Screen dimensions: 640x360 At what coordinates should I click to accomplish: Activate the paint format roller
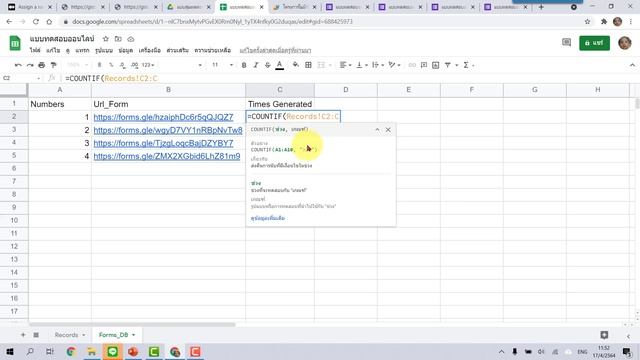point(53,65)
